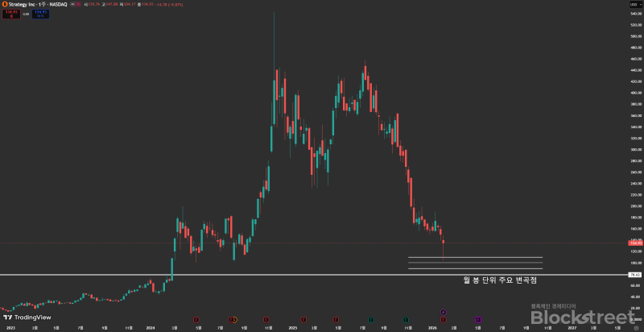
Task: Click the leftmost red earnings marker icon
Action: (196, 319)
